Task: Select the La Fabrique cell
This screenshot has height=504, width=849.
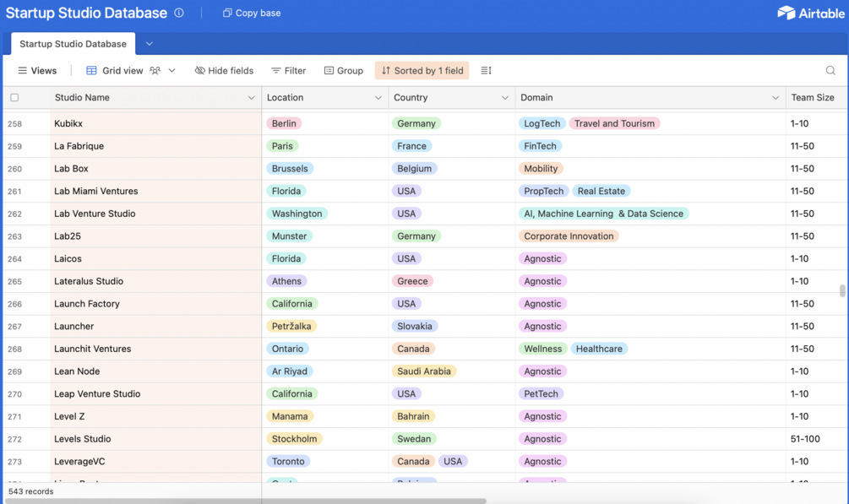Action: (156, 146)
